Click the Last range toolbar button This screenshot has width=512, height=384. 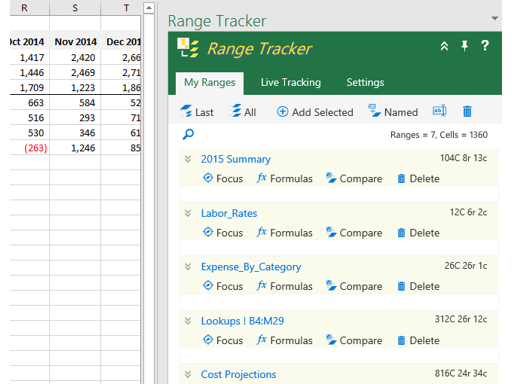[x=197, y=112]
